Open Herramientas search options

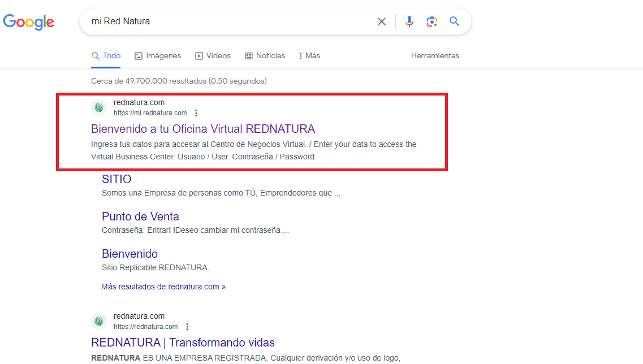[x=435, y=55]
